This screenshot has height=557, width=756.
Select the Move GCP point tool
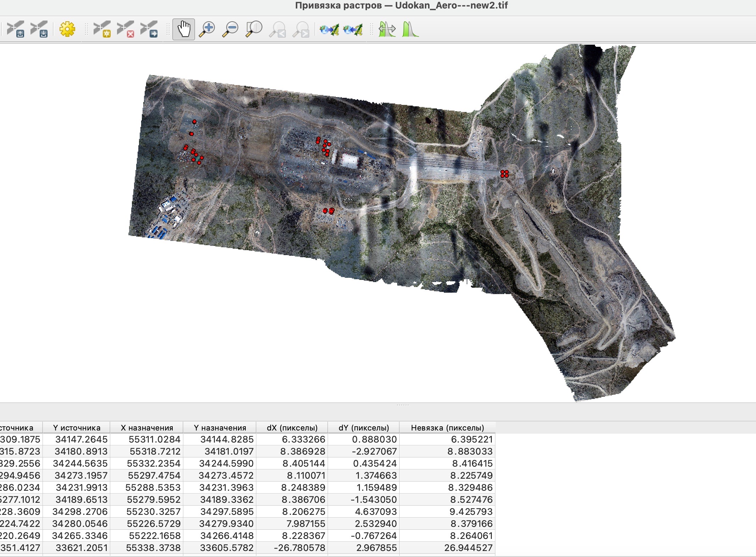(149, 29)
